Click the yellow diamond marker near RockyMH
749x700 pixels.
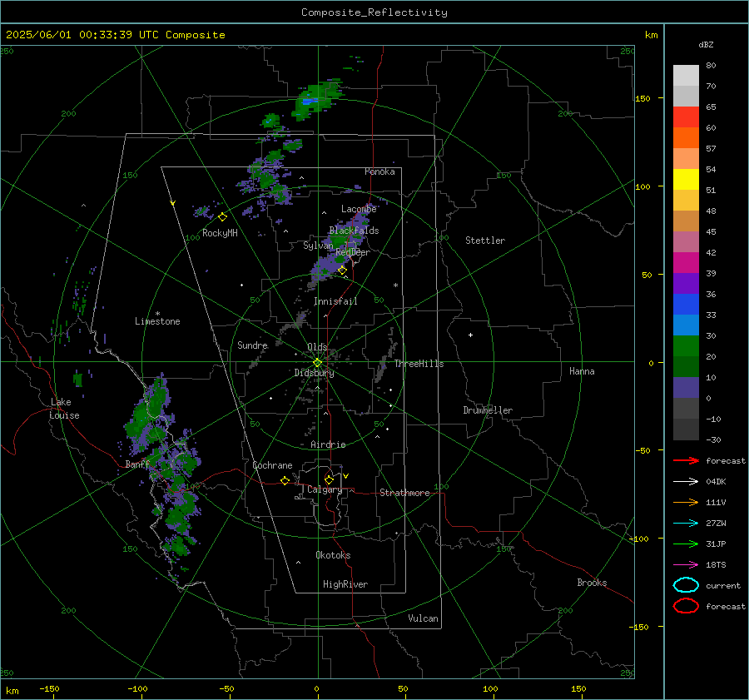[x=222, y=217]
